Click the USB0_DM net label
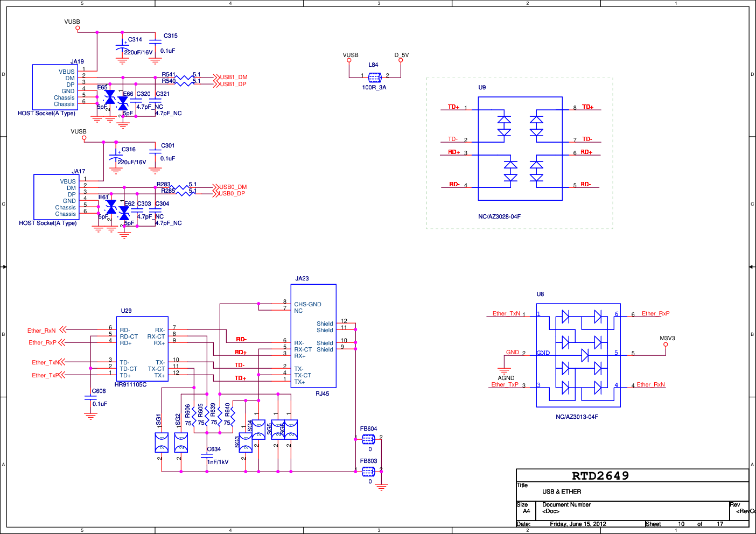This screenshot has height=534, width=756. [x=233, y=187]
